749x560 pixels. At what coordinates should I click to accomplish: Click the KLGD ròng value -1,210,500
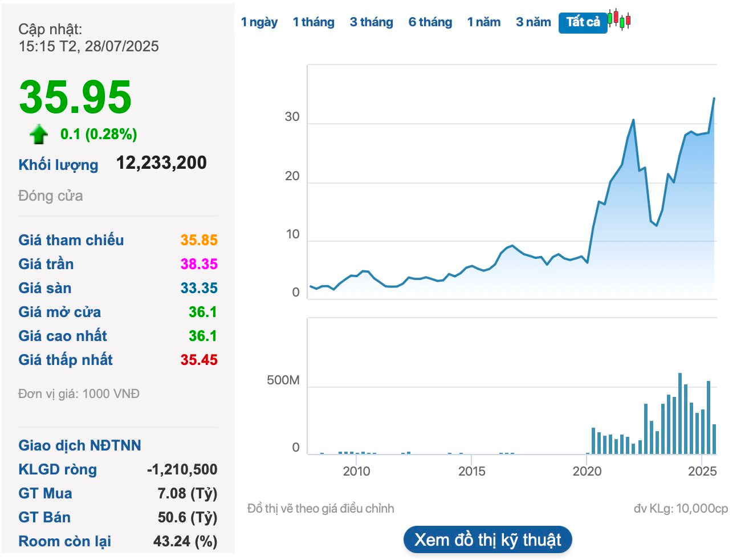pyautogui.click(x=182, y=469)
